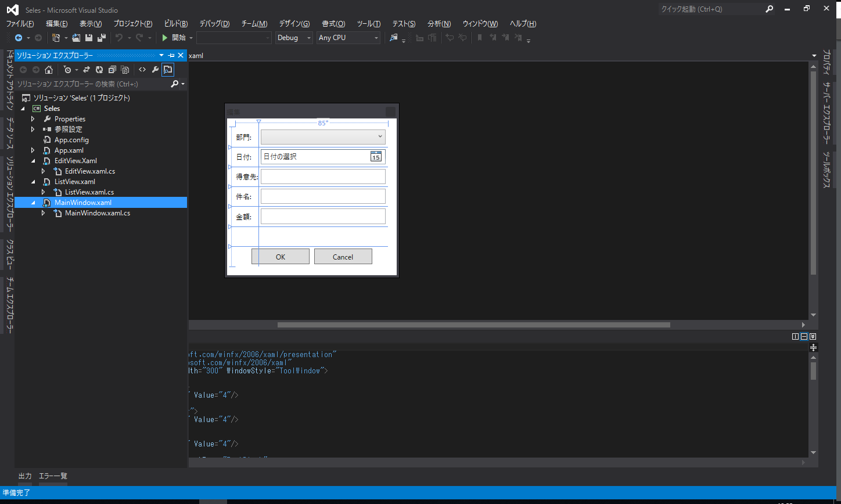Click the Show All Files icon
The width and height of the screenshot is (841, 504).
[125, 70]
